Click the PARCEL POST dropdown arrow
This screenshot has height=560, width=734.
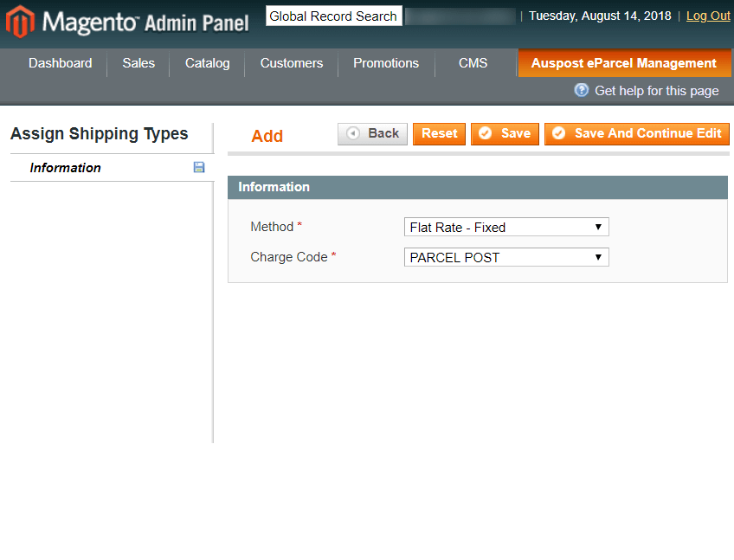coord(598,257)
